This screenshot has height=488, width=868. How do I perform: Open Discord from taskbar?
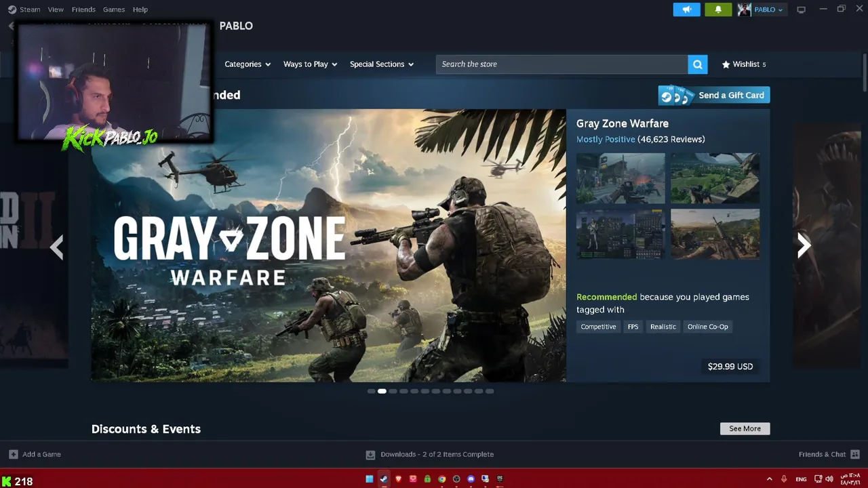tap(471, 479)
